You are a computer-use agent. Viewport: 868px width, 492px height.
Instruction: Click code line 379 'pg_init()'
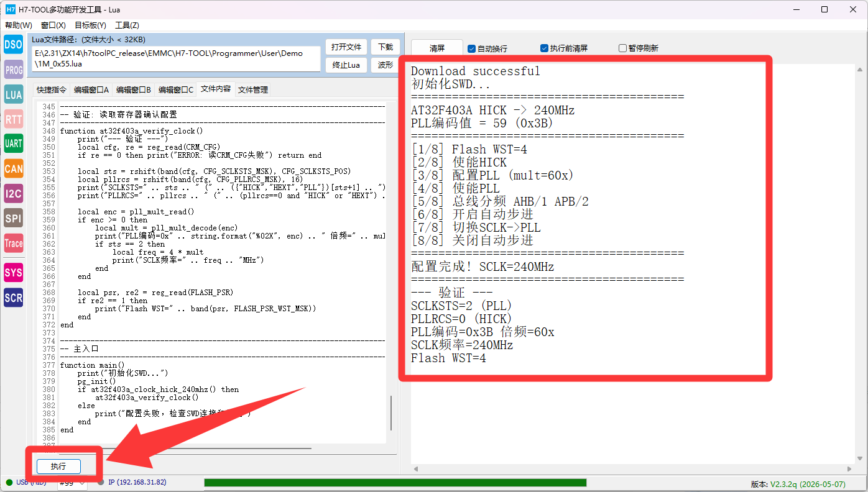coord(96,381)
